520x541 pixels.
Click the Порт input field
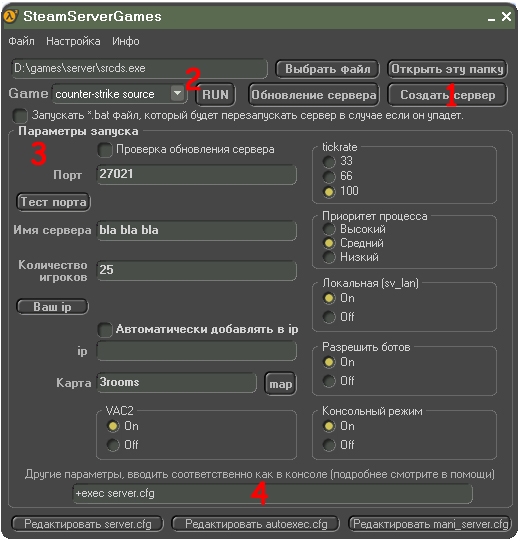click(x=196, y=174)
